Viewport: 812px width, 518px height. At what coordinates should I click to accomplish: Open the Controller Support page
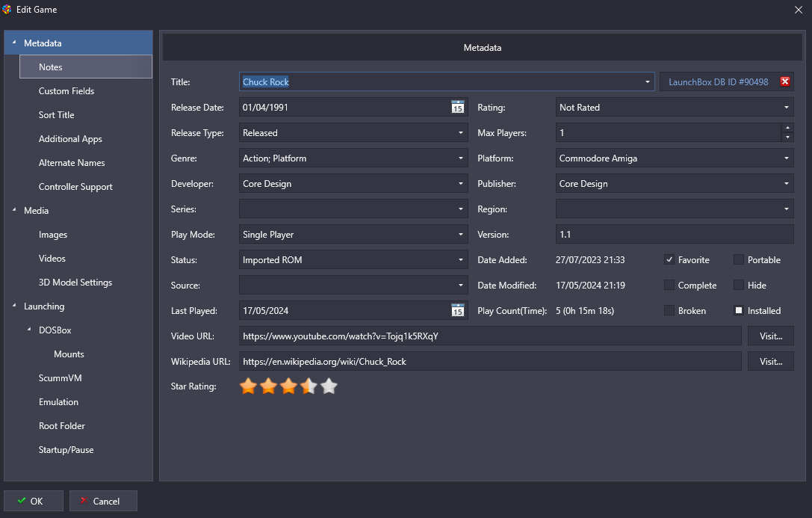75,186
